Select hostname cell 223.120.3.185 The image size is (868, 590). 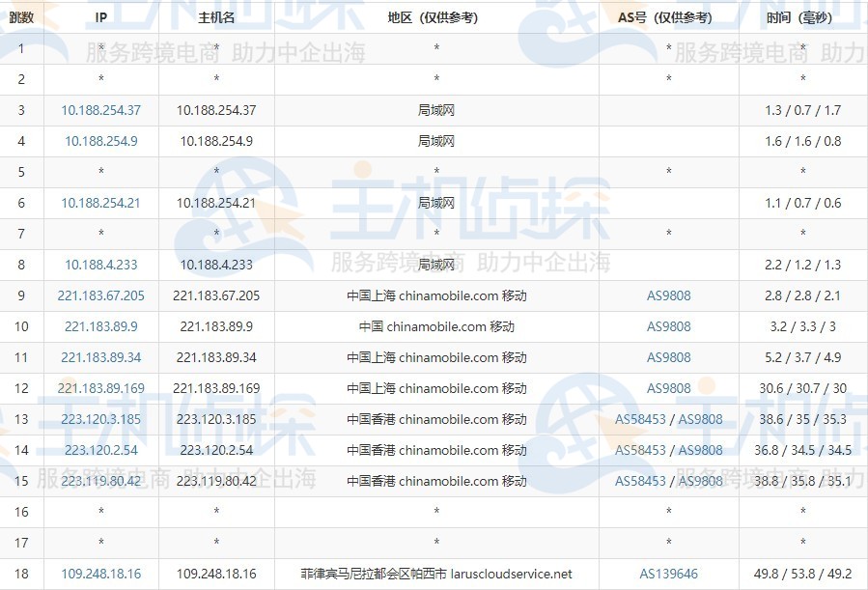pyautogui.click(x=216, y=419)
